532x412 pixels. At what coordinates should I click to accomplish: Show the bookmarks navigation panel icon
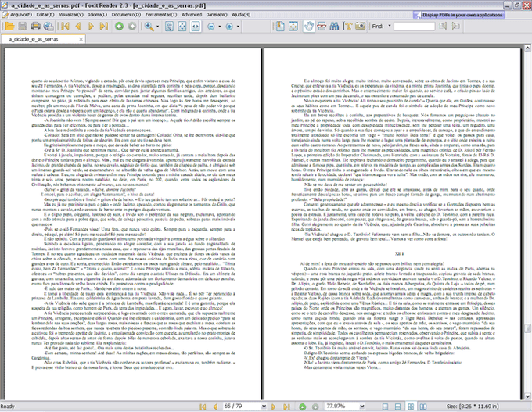(x=280, y=27)
